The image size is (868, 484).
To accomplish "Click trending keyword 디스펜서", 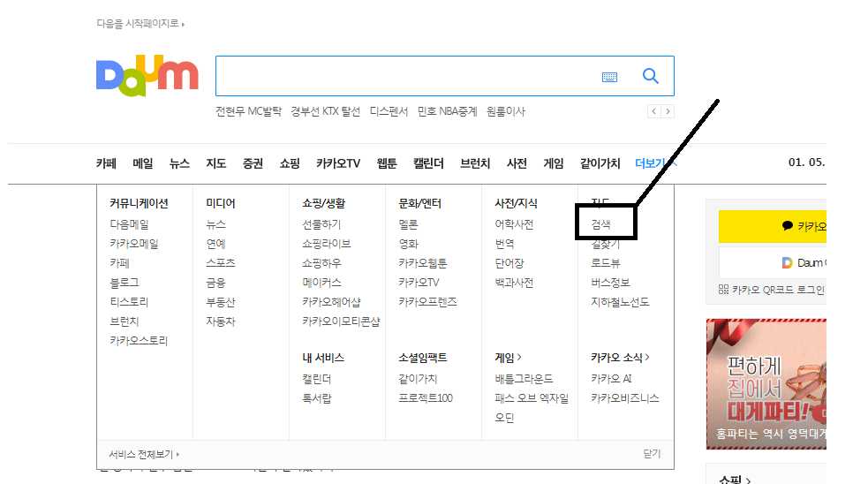I will (x=389, y=111).
